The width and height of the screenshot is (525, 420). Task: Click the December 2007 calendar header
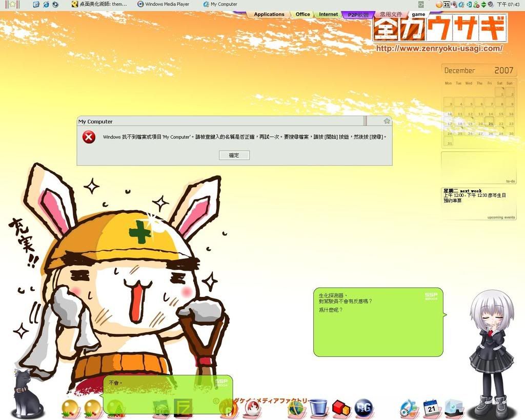pyautogui.click(x=478, y=70)
